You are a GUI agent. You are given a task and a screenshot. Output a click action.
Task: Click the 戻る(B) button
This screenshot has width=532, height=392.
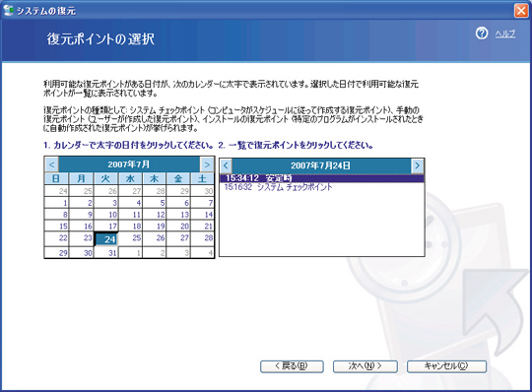tap(292, 366)
